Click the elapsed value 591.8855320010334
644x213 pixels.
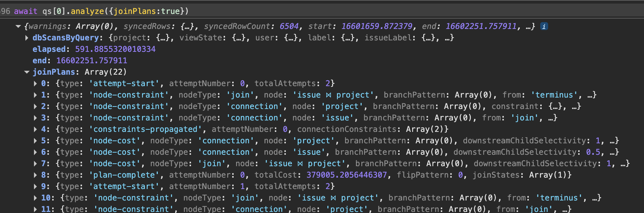(115, 49)
